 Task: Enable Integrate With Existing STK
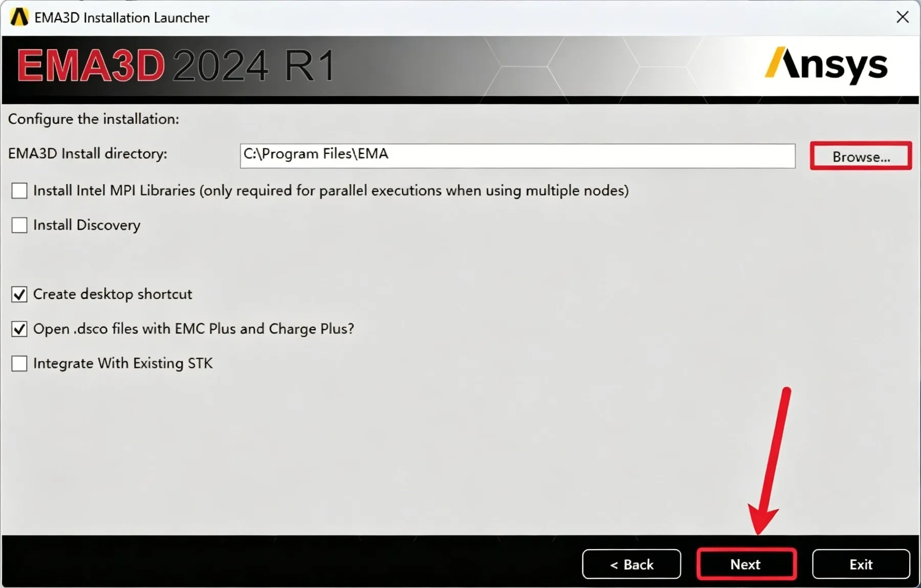(x=19, y=363)
